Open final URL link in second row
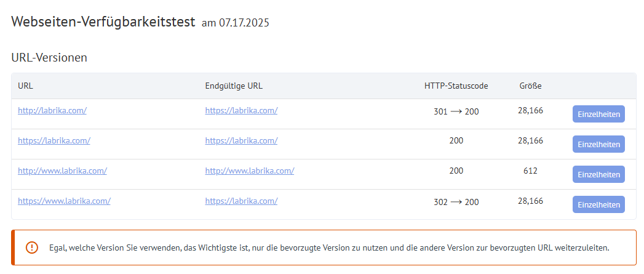The height and width of the screenshot is (274, 644). (x=241, y=140)
